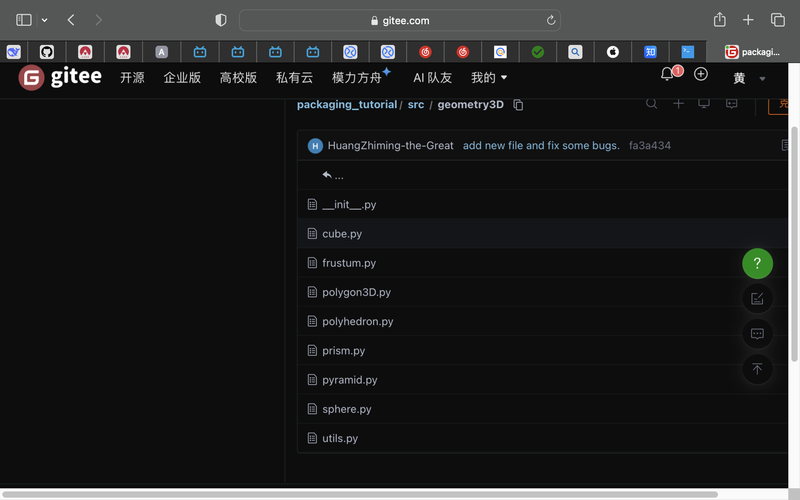
Task: Click the plus create icon in header
Action: coord(701,75)
